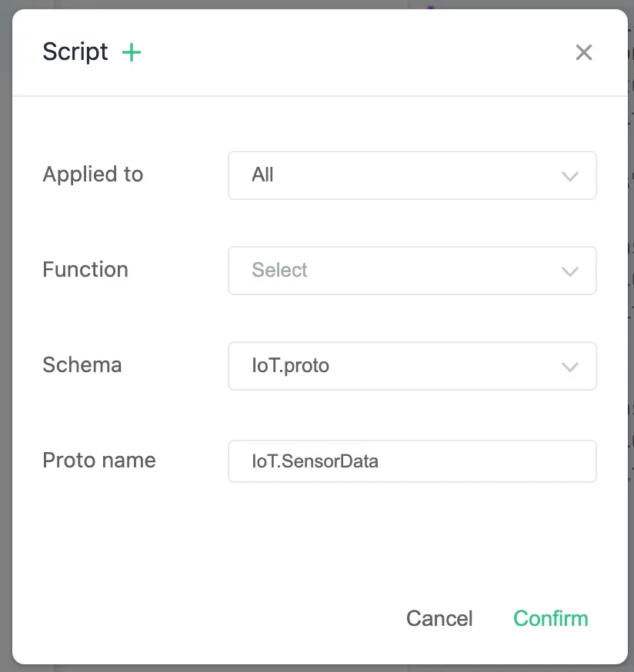
Task: Click the chevron on the Function dropdown
Action: click(570, 271)
